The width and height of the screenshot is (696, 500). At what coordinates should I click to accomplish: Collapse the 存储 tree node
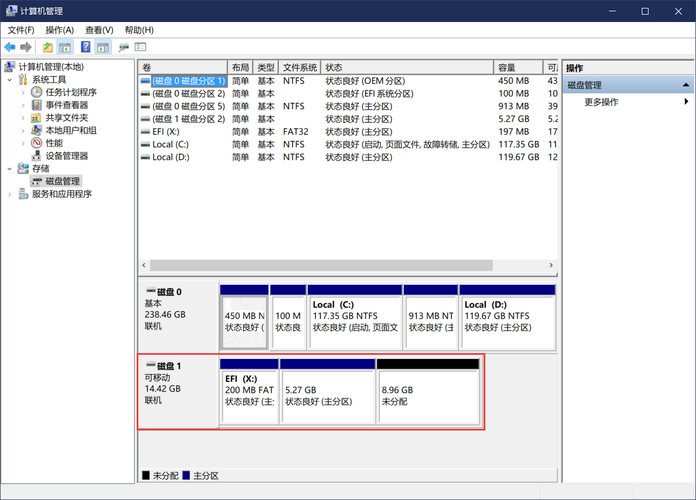point(10,169)
